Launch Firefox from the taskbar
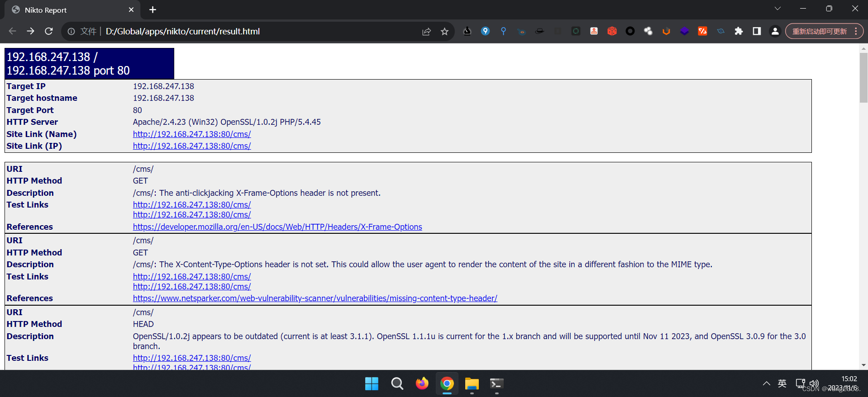Screen dimensions: 868x397 point(422,384)
